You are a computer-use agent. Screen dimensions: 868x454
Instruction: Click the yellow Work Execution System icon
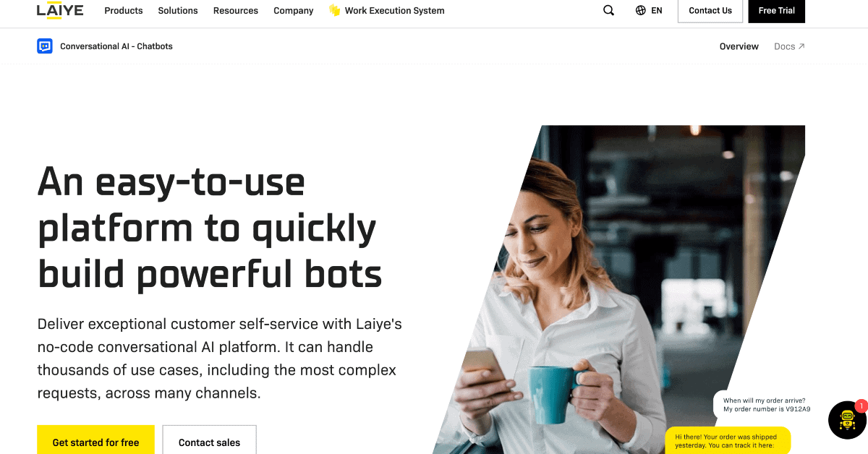click(334, 10)
